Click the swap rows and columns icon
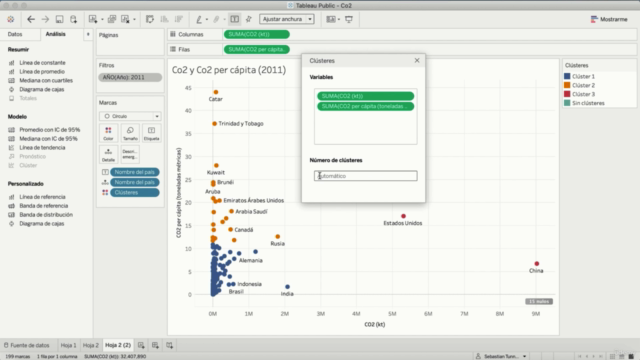 (x=150, y=19)
